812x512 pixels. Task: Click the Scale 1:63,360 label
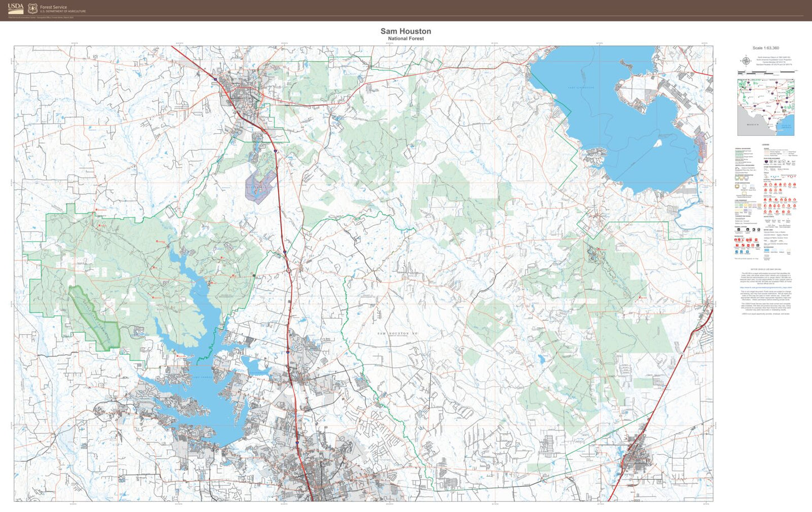[766, 48]
